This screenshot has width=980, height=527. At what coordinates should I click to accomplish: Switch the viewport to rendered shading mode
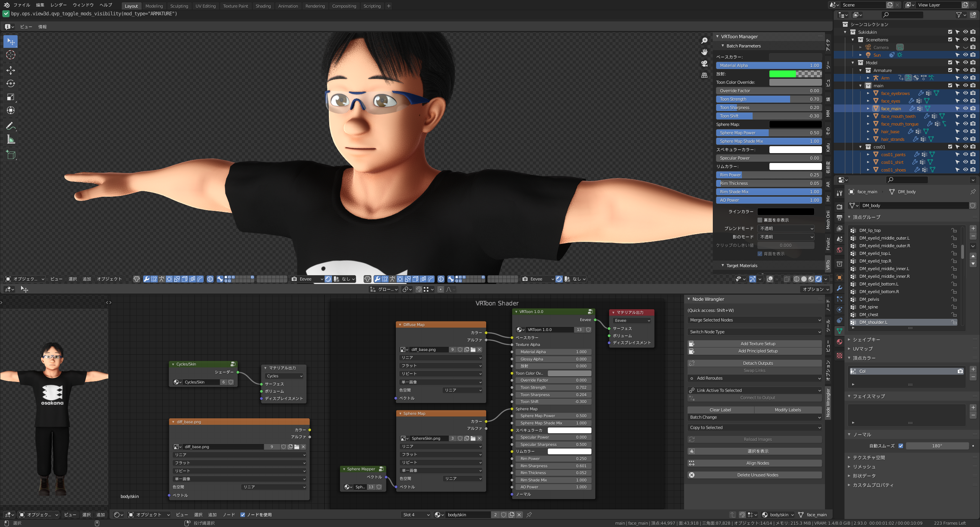pos(818,279)
